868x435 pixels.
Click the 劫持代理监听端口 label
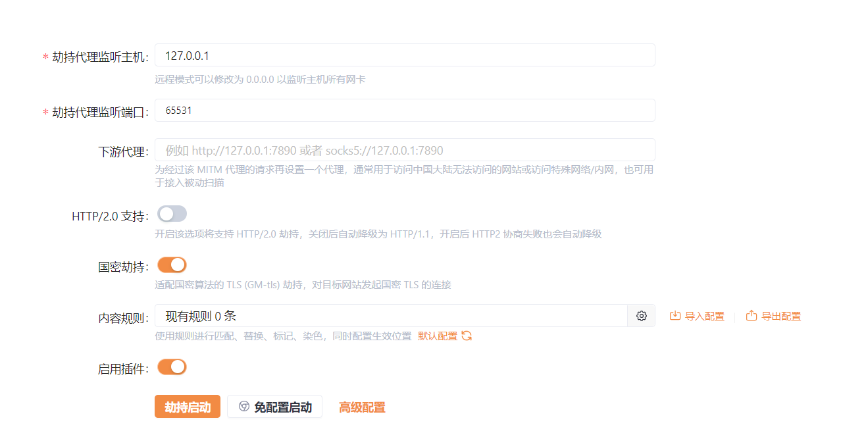[101, 113]
